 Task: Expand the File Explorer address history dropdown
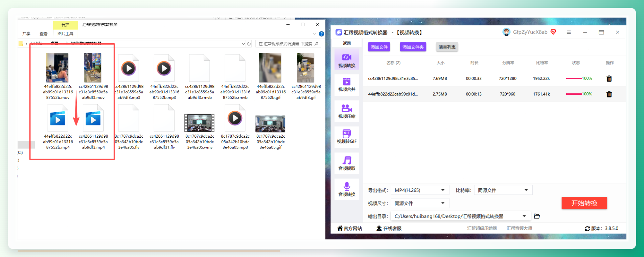click(x=243, y=44)
